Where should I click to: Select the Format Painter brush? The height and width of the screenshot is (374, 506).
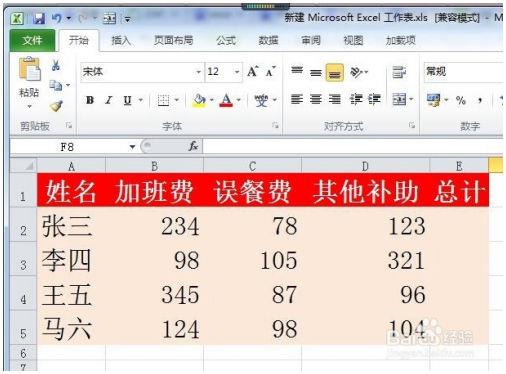pos(56,106)
